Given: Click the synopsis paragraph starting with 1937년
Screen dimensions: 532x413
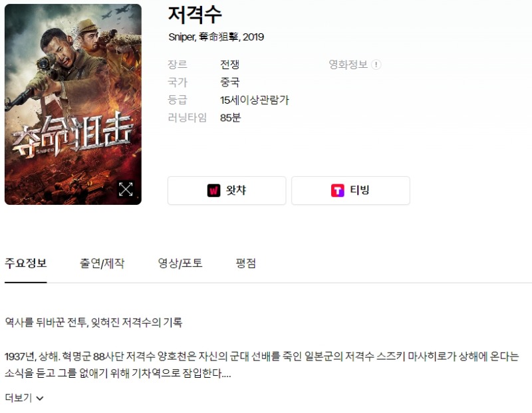Looking at the screenshot, I should coord(262,365).
